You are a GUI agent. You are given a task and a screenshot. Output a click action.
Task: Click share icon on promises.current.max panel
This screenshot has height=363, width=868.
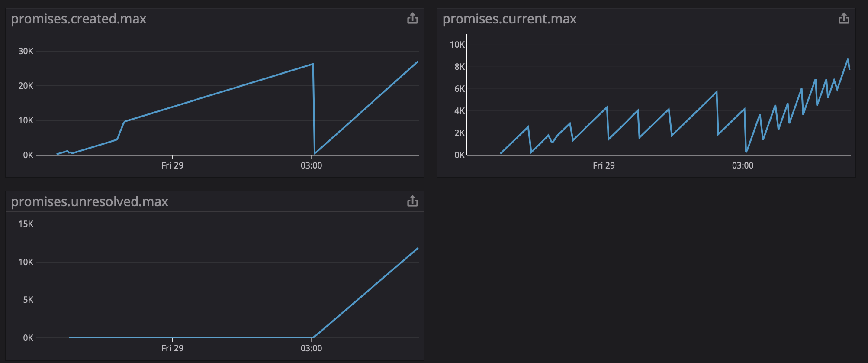coord(844,18)
